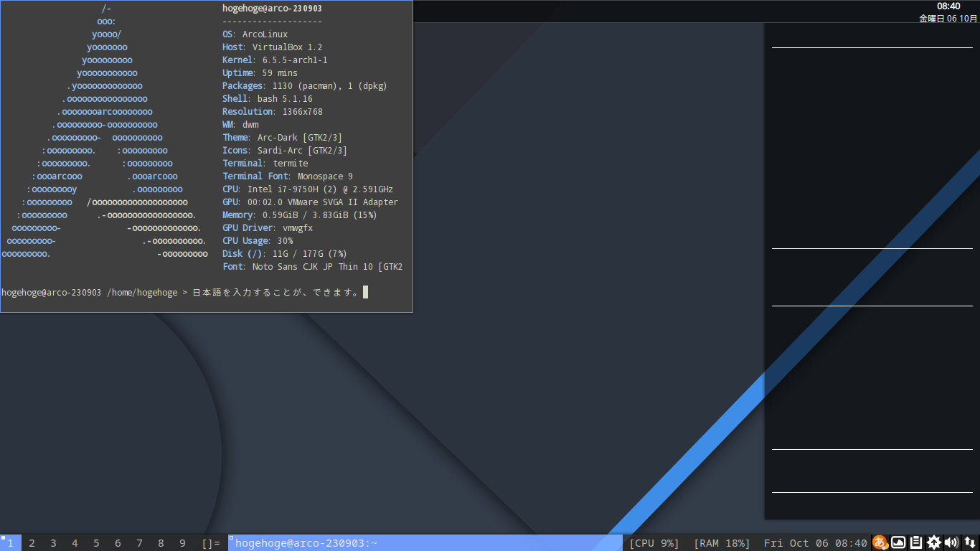
Task: Click the [CPU 9%] status text
Action: [654, 543]
